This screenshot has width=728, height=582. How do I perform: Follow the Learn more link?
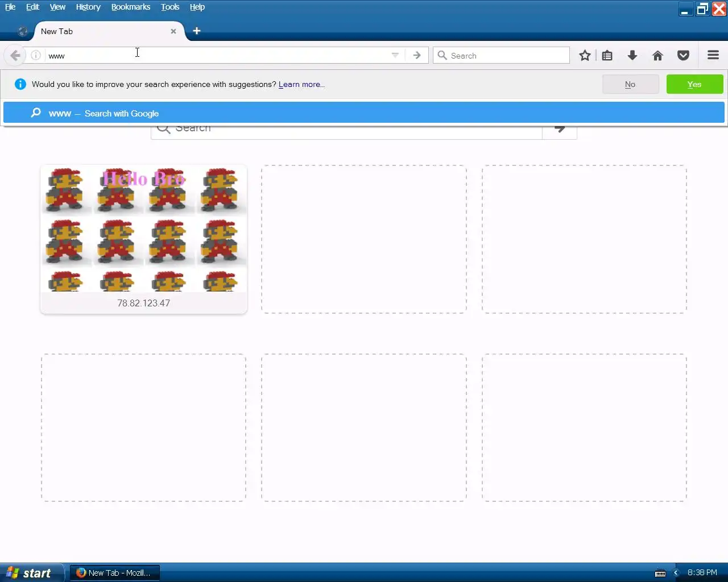301,84
